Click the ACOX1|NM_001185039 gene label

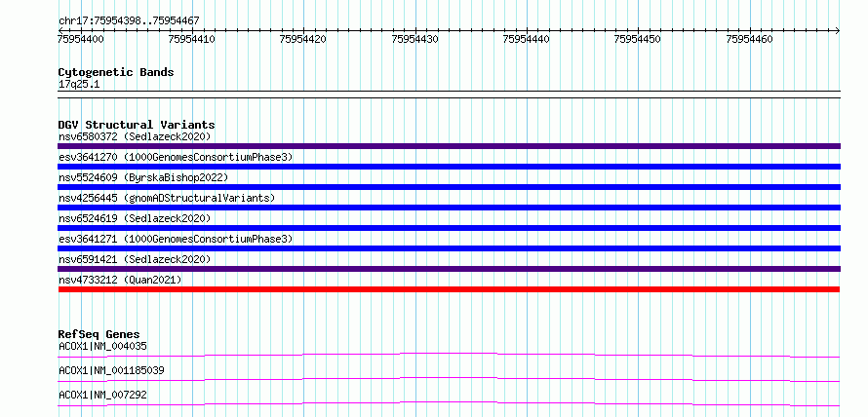(111, 370)
